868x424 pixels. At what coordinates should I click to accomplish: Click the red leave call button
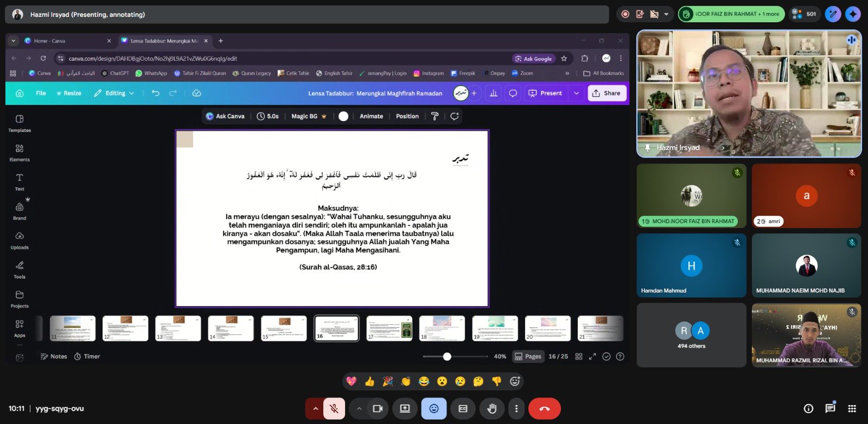(x=544, y=409)
